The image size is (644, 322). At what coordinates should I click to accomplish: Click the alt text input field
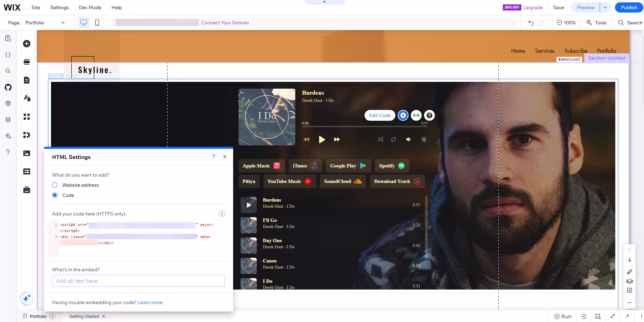(x=139, y=281)
